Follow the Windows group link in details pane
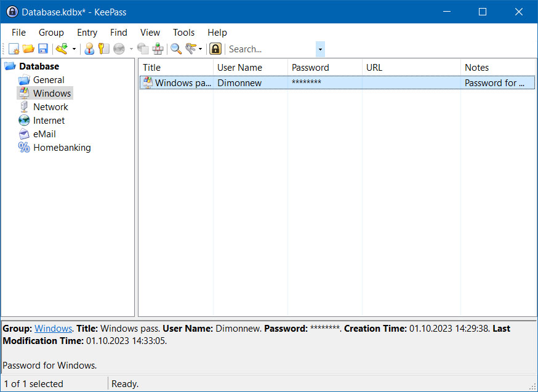 point(53,329)
